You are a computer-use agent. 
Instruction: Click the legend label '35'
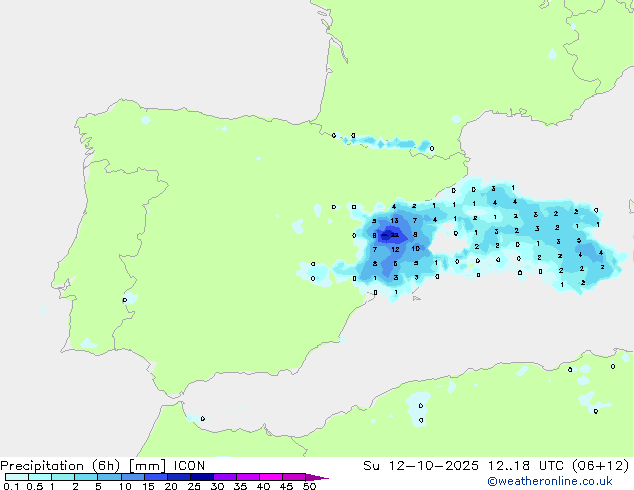(x=240, y=486)
